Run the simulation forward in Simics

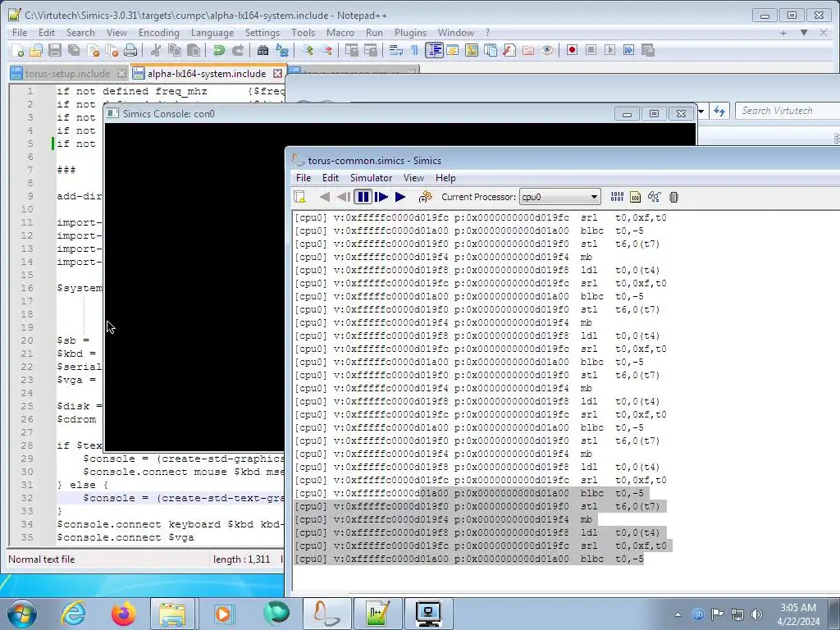(x=400, y=197)
